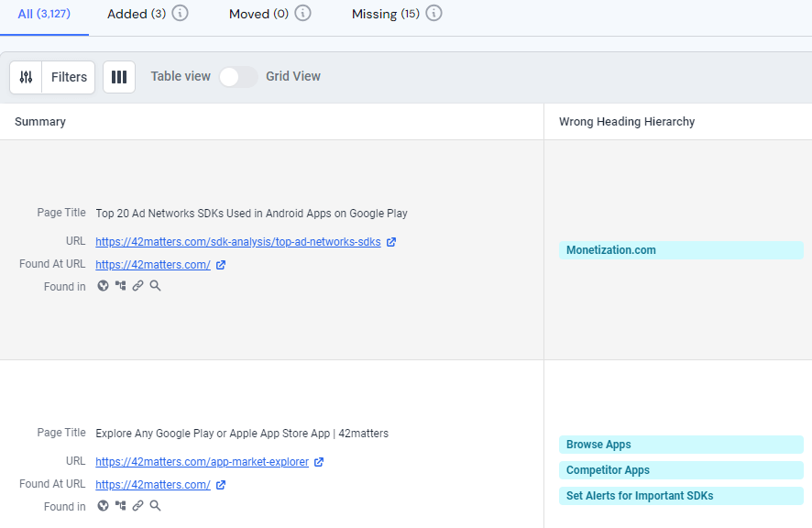This screenshot has height=528, width=812.
Task: Click sitemap icon in first row's Found in
Action: pyautogui.click(x=120, y=286)
